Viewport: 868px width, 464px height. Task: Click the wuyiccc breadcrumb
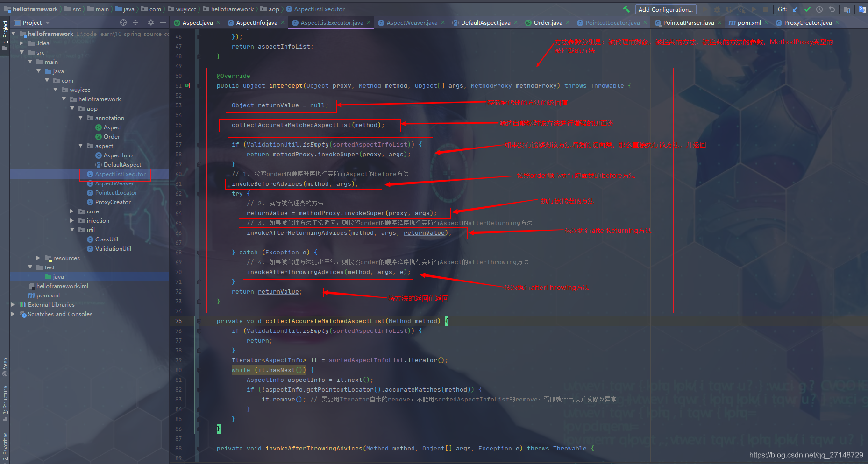(182, 9)
